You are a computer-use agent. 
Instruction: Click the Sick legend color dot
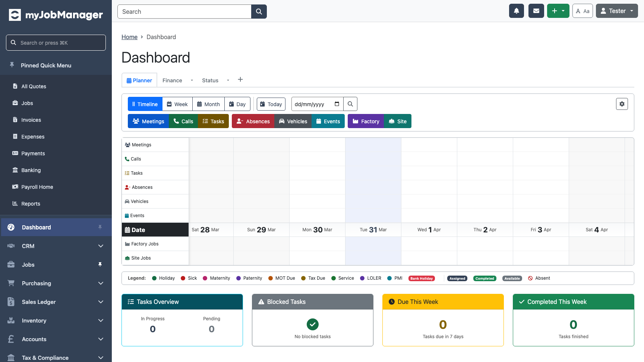[183, 278]
